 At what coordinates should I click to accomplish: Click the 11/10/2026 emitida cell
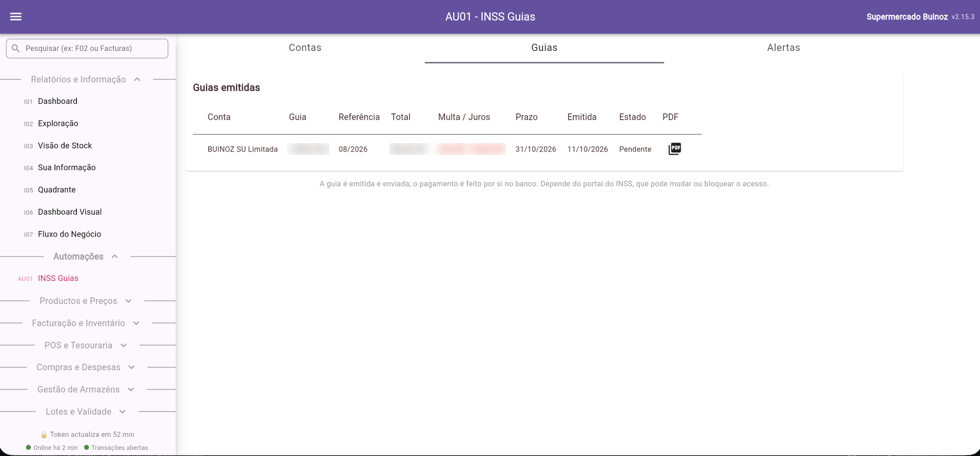tap(588, 149)
